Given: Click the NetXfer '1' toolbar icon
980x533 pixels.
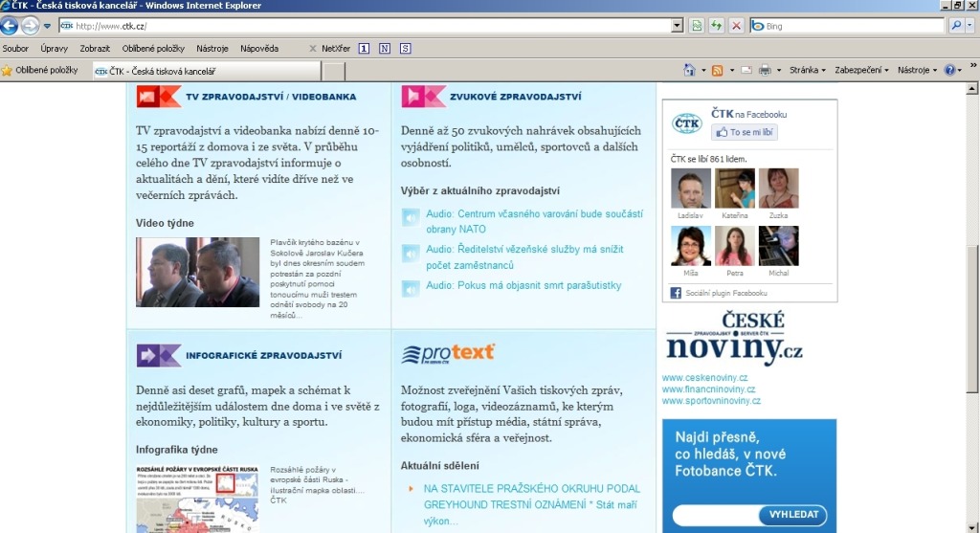Looking at the screenshot, I should click(364, 48).
